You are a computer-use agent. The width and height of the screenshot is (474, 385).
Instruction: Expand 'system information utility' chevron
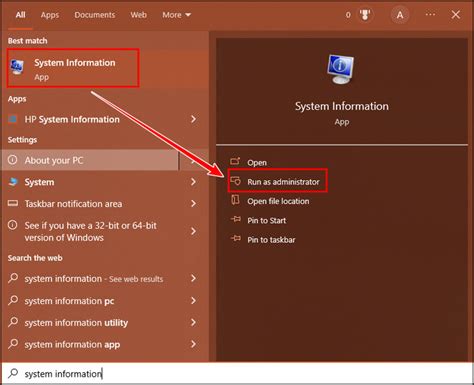[x=193, y=322]
